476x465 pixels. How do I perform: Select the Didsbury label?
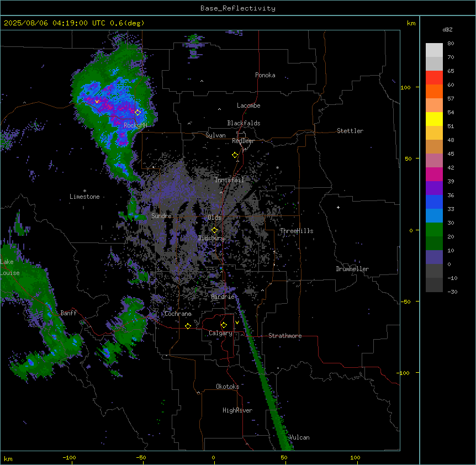pyautogui.click(x=211, y=238)
